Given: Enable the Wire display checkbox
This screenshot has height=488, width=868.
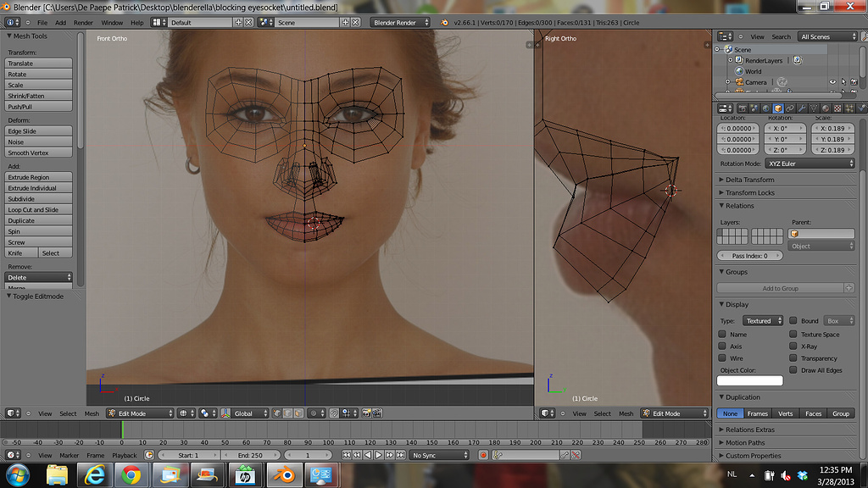Looking at the screenshot, I should click(x=722, y=358).
